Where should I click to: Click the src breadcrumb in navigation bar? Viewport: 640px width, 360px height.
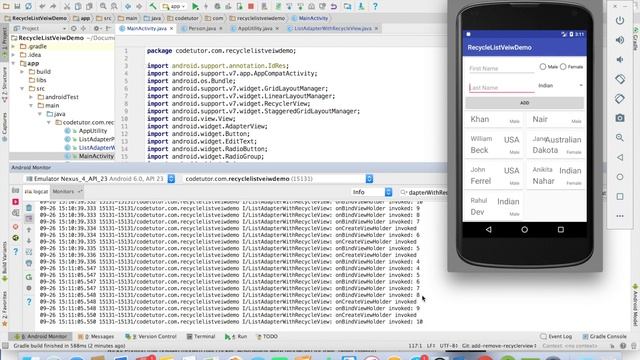click(x=104, y=18)
